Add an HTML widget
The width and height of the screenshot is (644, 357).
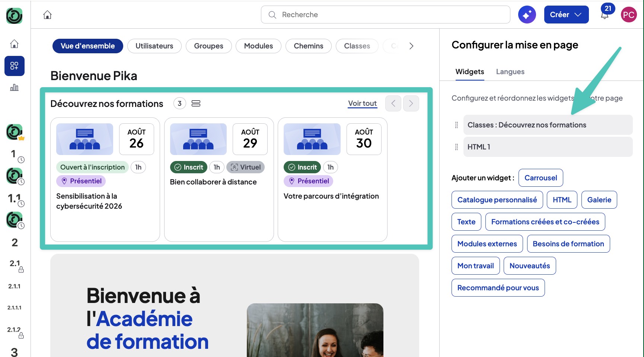point(562,200)
